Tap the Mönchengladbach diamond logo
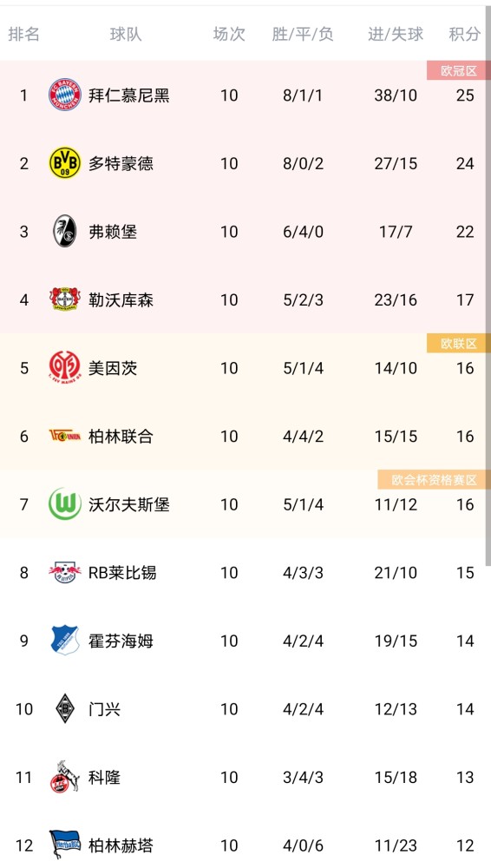The width and height of the screenshot is (491, 868). pos(65,708)
